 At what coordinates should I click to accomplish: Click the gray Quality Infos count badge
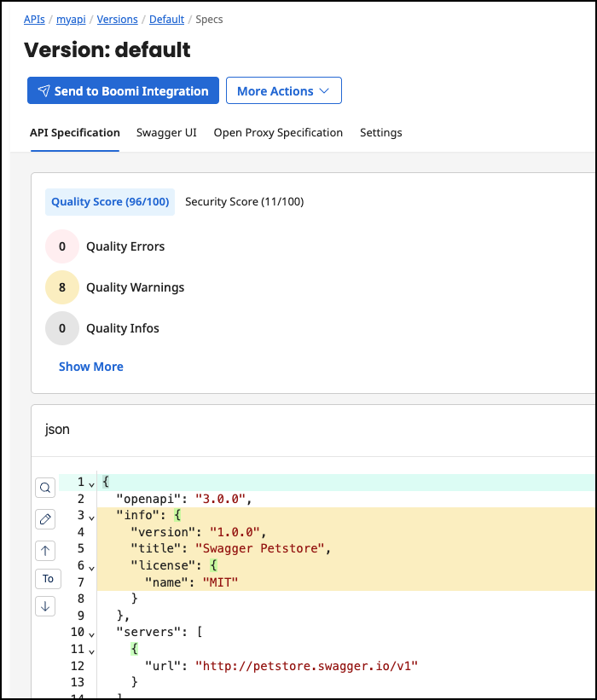(x=62, y=328)
